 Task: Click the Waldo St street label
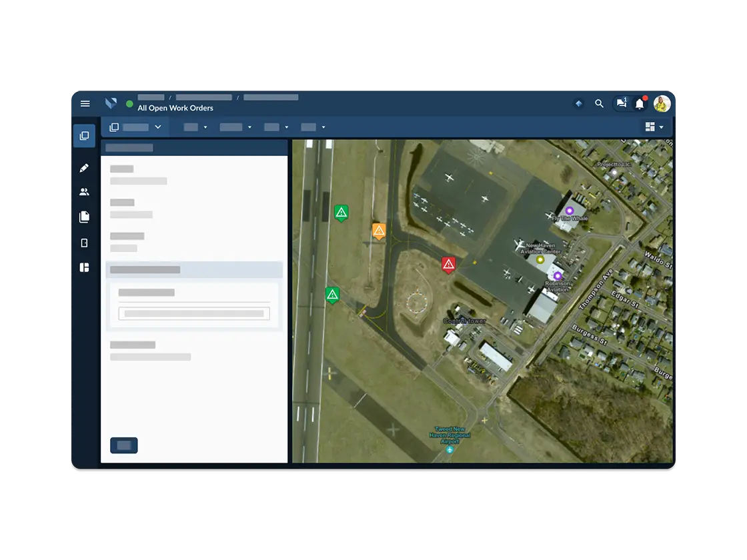658,260
